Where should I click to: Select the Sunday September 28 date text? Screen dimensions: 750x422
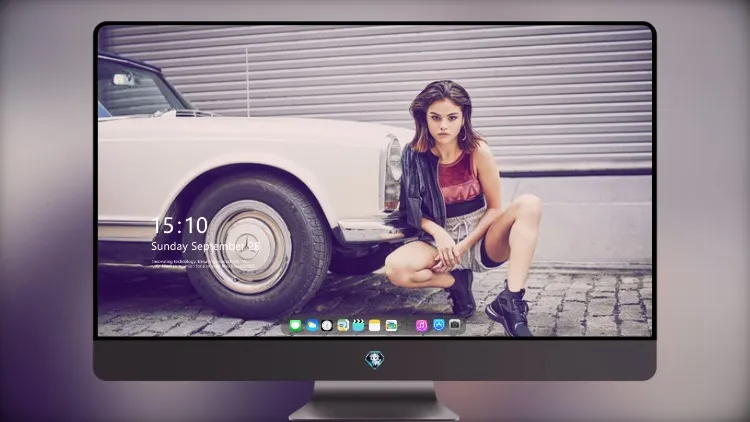pyautogui.click(x=206, y=246)
